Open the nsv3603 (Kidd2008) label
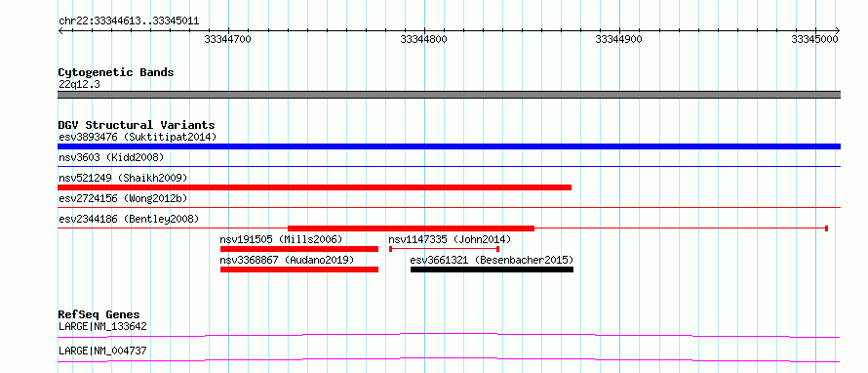This screenshot has height=373, width=868. pyautogui.click(x=111, y=157)
